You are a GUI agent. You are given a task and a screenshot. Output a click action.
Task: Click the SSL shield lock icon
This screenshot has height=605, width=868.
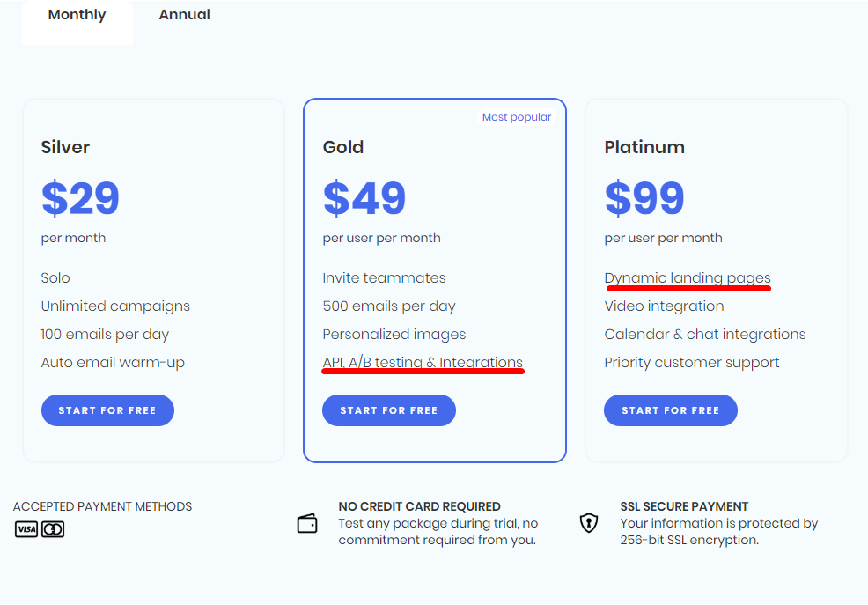tap(588, 522)
